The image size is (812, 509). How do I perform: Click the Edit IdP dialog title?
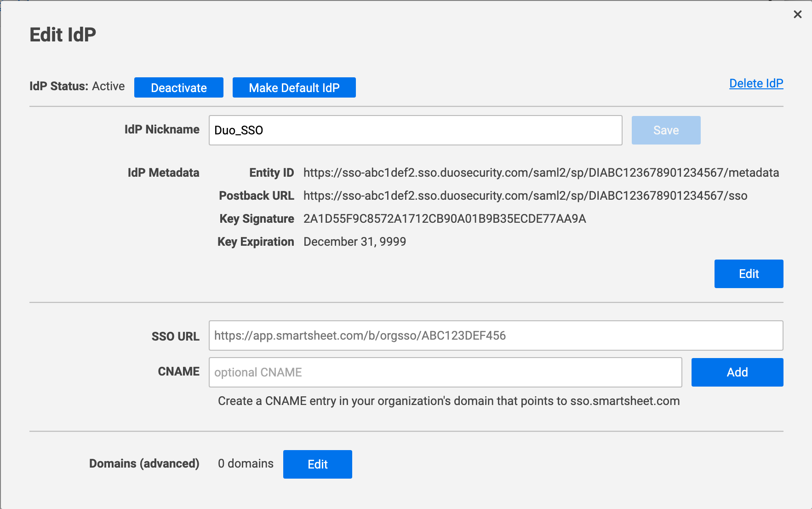pyautogui.click(x=63, y=33)
